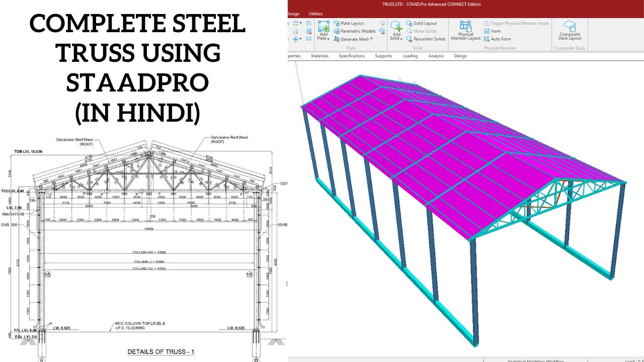Image resolution: width=644 pixels, height=362 pixels.
Task: Choose the Renumber Solids tool
Action: point(426,39)
